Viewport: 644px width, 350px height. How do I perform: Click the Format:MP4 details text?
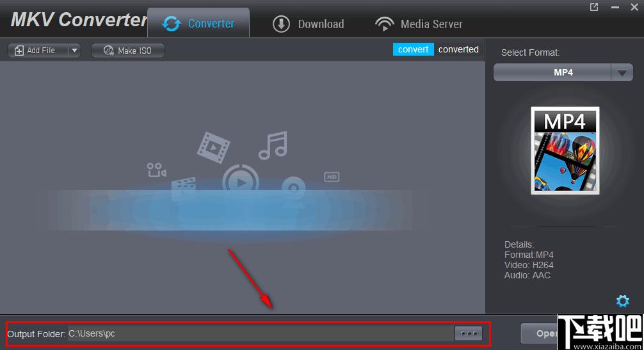pyautogui.click(x=529, y=255)
